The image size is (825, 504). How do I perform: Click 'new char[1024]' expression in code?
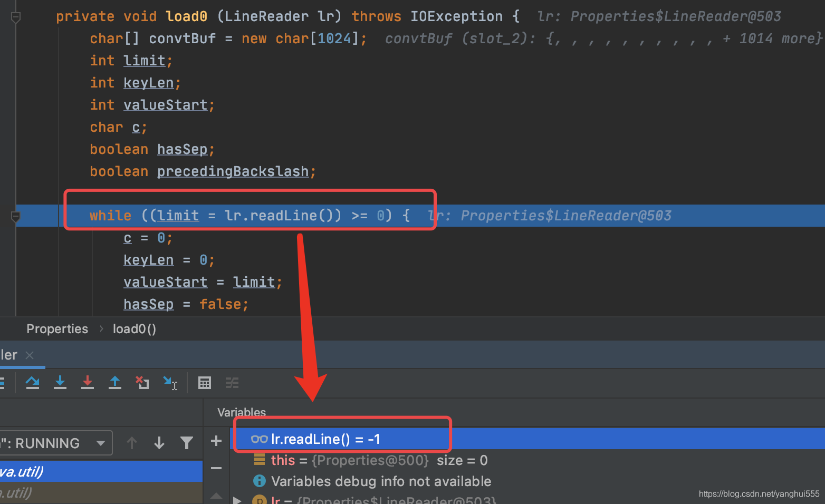coord(300,38)
